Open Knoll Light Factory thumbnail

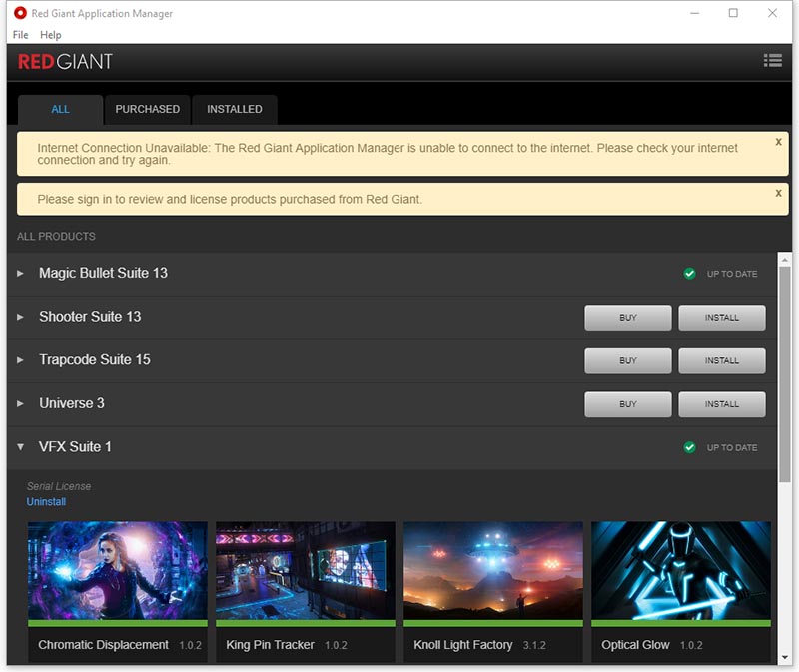click(493, 570)
